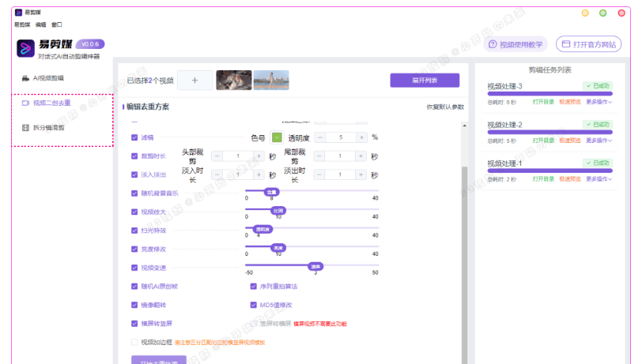Click the 视频放大 slider handle
Viewport: 642px width, 364px height.
coord(278,211)
